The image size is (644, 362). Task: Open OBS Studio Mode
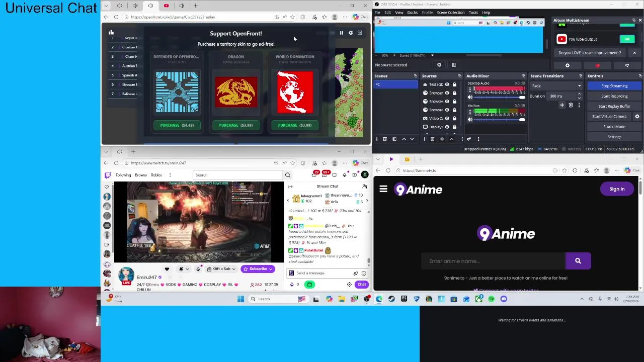pyautogui.click(x=614, y=127)
